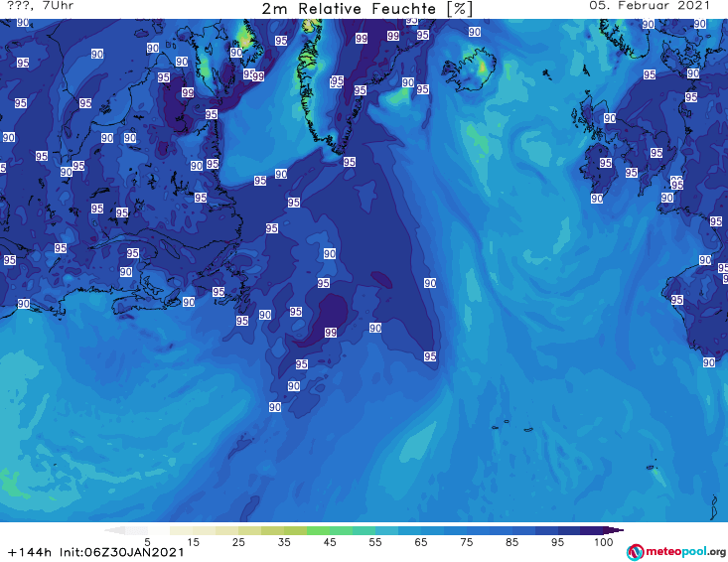Click the color scale label '65'
The image size is (728, 562).
[x=421, y=542]
